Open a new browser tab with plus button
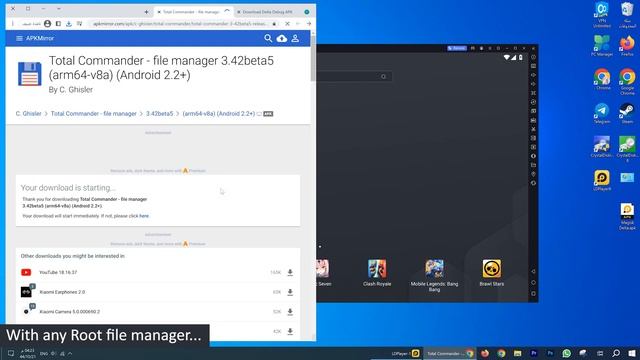Viewport: 640px width, 360px height. (147, 12)
